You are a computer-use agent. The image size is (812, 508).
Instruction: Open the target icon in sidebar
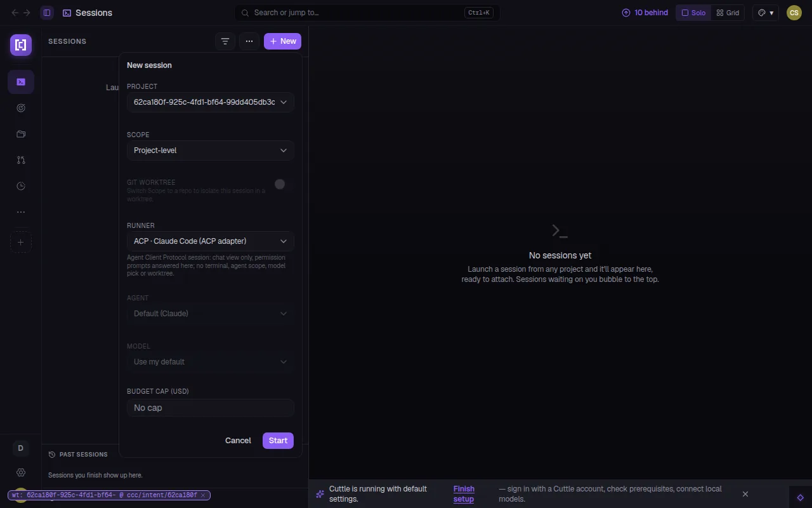(21, 108)
